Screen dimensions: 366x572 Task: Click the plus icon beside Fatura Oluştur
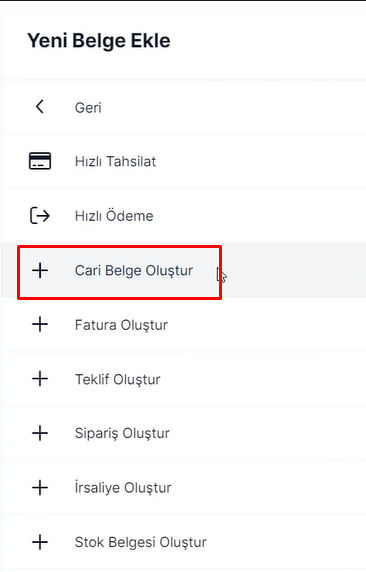(40, 324)
